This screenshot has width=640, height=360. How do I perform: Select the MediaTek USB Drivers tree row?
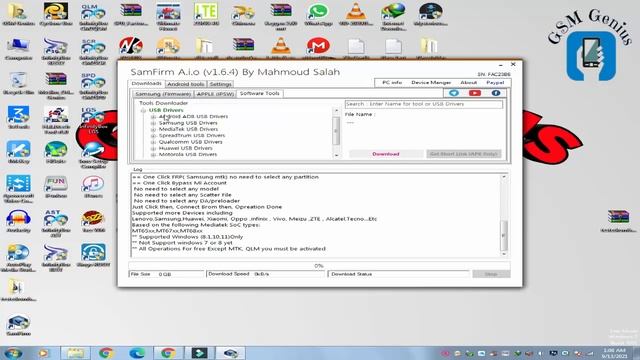[188, 129]
